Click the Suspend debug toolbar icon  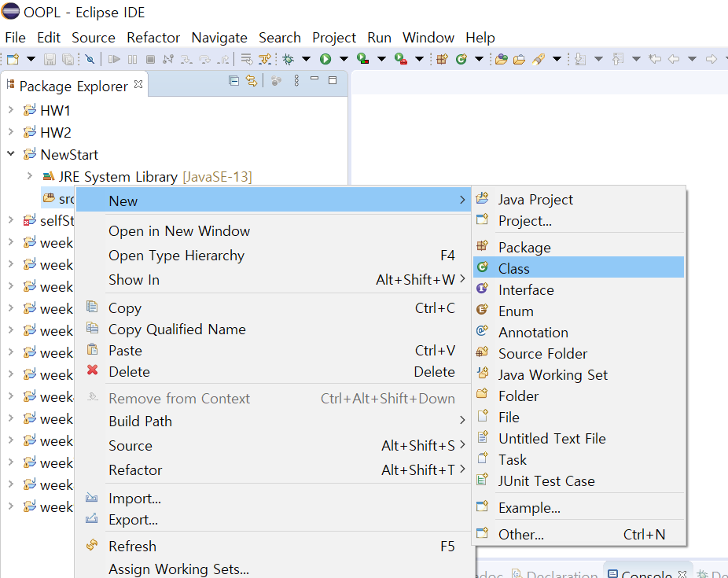click(132, 59)
